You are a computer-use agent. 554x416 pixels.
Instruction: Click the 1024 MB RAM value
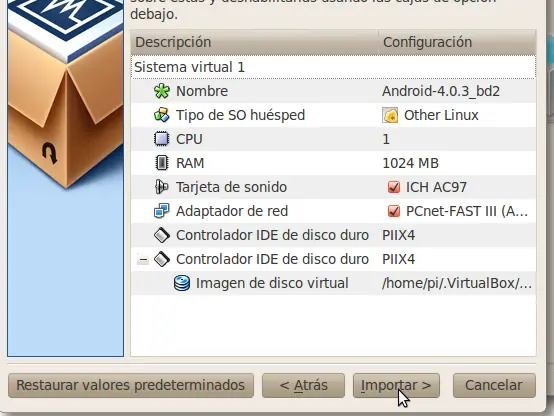point(411,163)
